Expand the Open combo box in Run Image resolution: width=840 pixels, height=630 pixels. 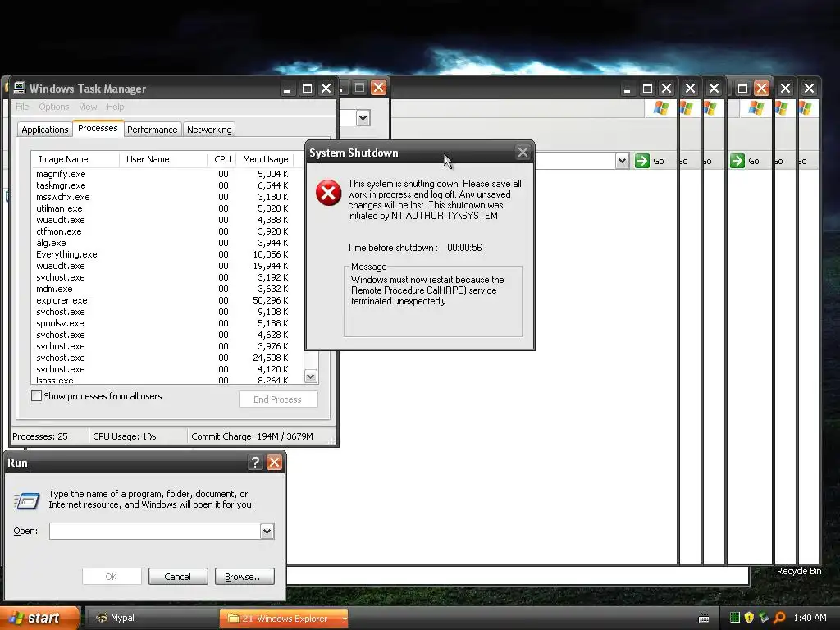[x=267, y=531]
